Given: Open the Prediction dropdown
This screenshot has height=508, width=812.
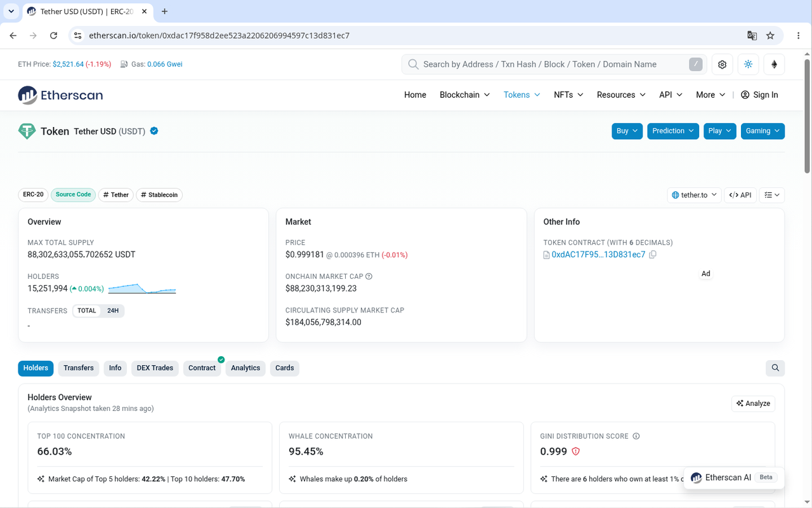Looking at the screenshot, I should click(673, 131).
